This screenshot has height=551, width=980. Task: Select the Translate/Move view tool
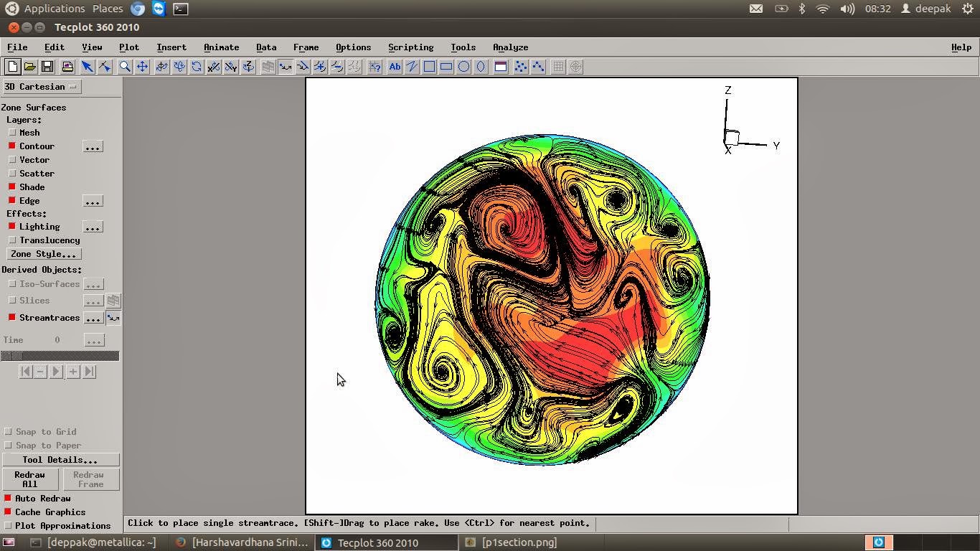click(142, 67)
